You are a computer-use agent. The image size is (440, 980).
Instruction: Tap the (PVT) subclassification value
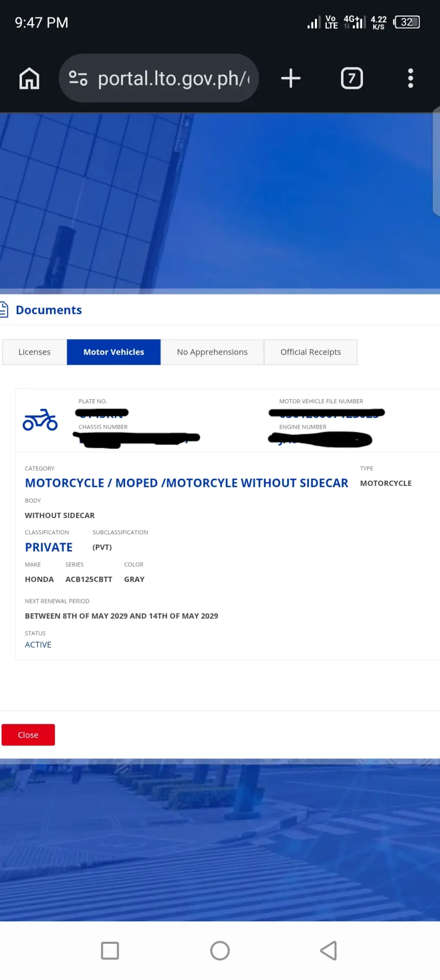pyautogui.click(x=102, y=547)
